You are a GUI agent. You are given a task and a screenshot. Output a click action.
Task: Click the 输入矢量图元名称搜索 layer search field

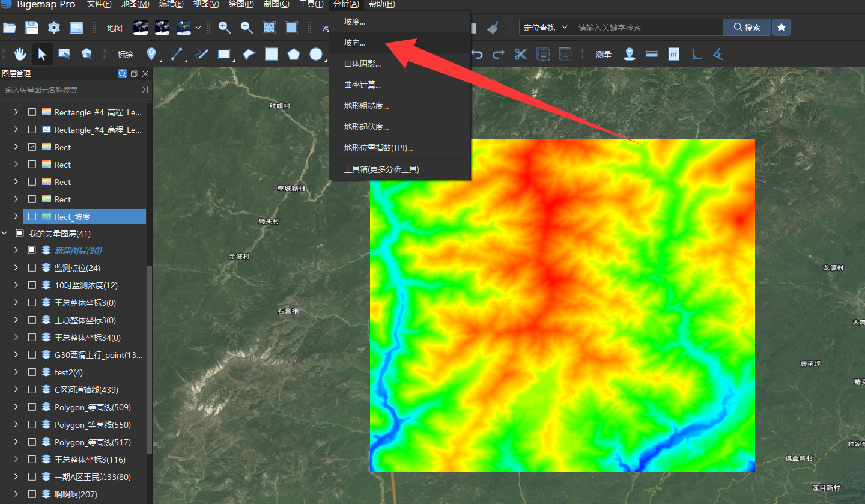pyautogui.click(x=71, y=90)
